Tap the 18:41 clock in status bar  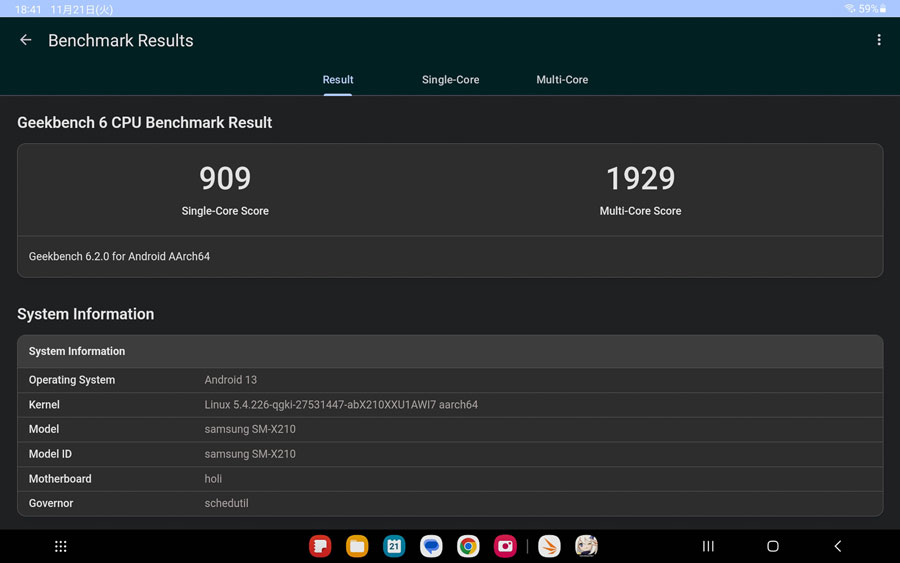[x=28, y=9]
